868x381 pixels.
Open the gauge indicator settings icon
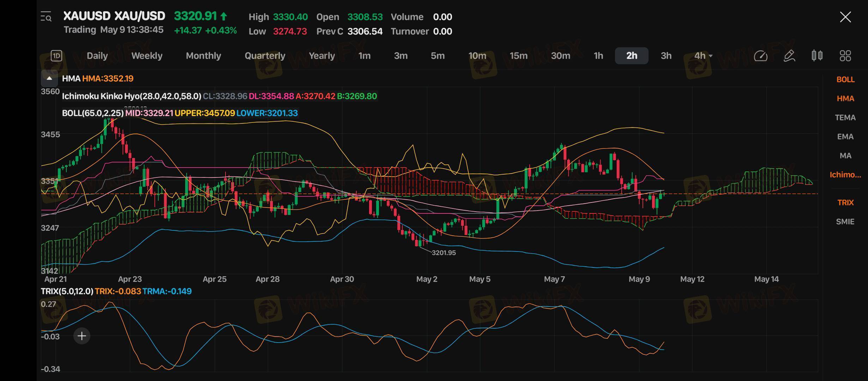760,56
